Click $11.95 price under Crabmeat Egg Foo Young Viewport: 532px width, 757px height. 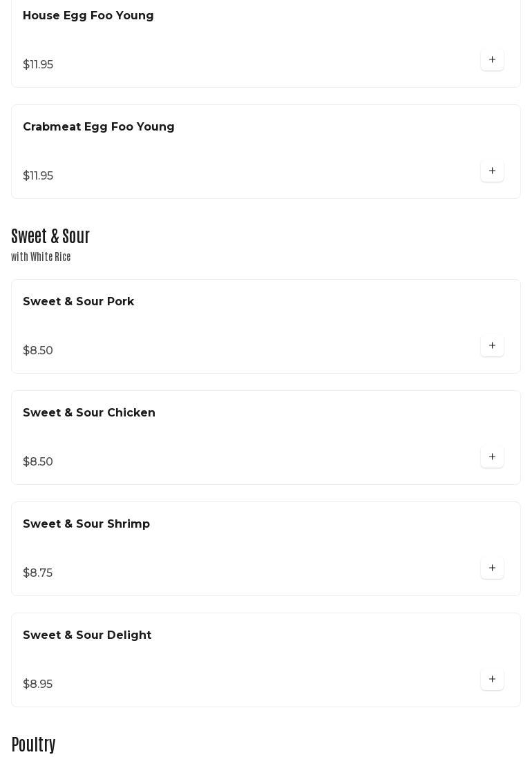coord(38,176)
